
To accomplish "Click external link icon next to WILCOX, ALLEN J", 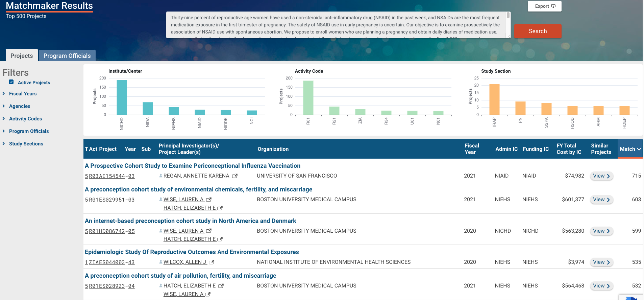I will pos(212,262).
